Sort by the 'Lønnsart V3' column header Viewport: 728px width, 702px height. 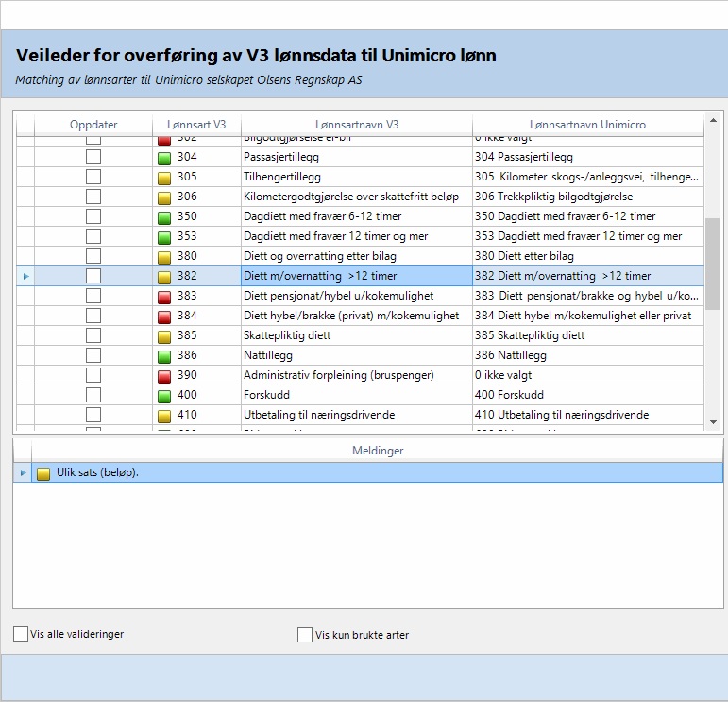pos(196,125)
